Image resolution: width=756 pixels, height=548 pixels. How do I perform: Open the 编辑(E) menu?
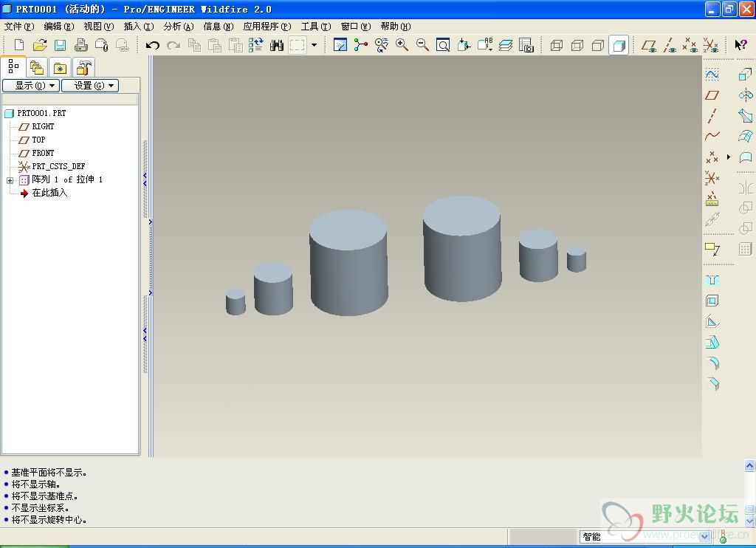pos(59,27)
